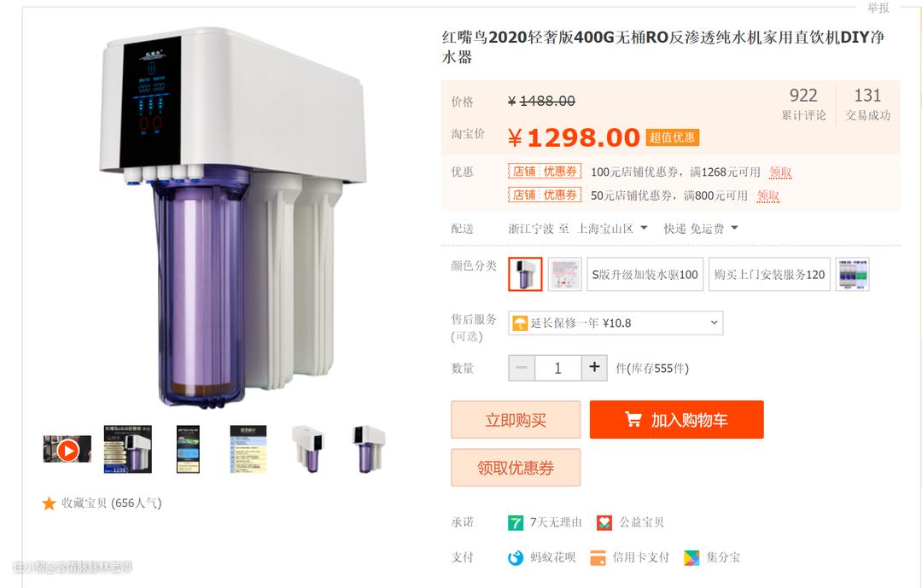Click the star icon to favorite item

[x=49, y=504]
